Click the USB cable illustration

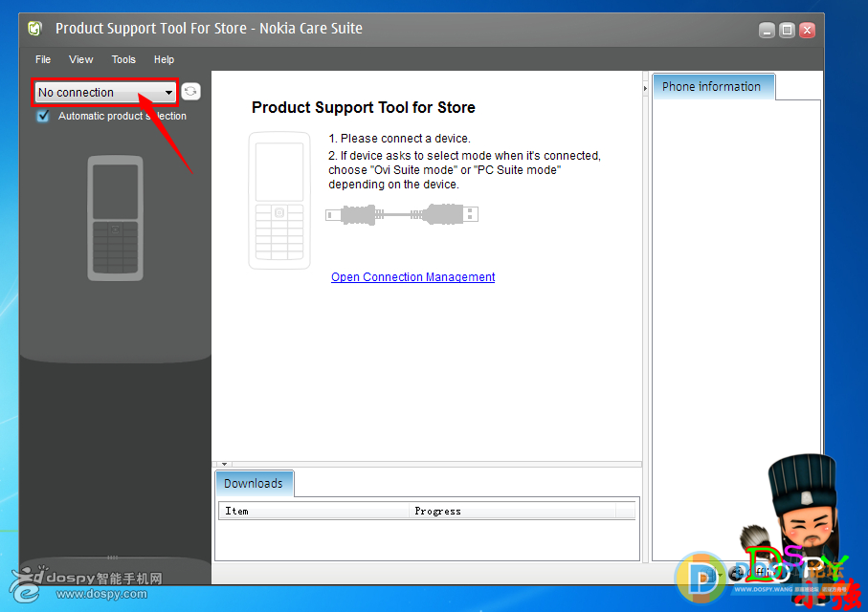point(402,214)
